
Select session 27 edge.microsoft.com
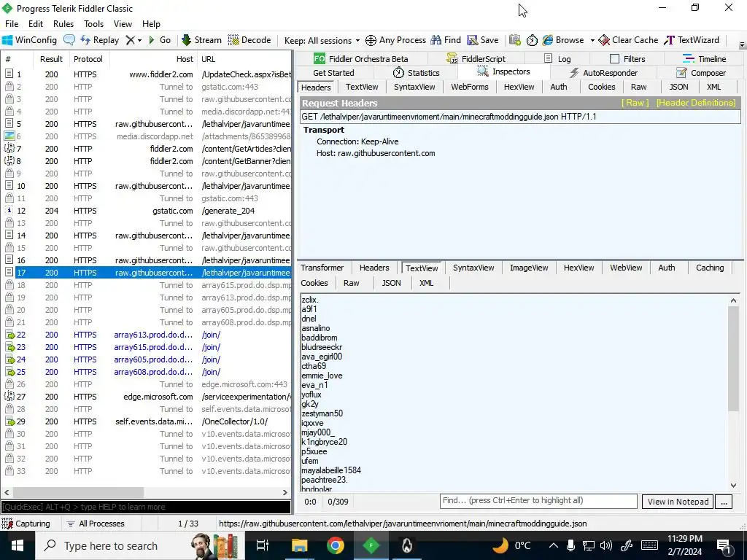click(146, 397)
